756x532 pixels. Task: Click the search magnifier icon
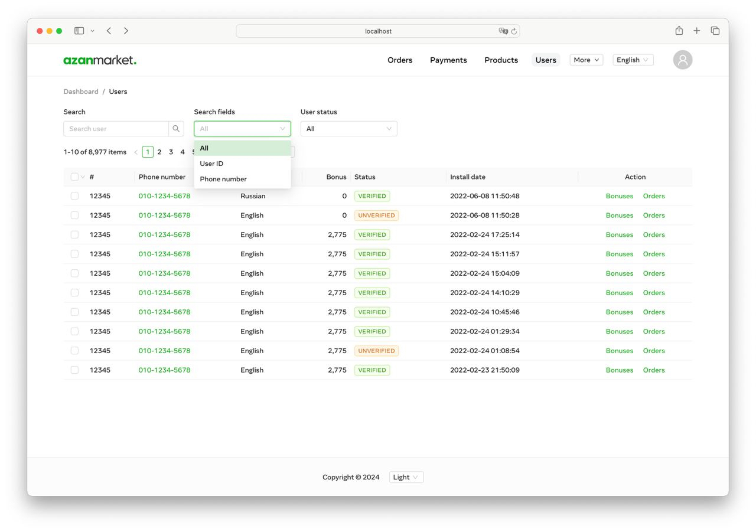(176, 128)
